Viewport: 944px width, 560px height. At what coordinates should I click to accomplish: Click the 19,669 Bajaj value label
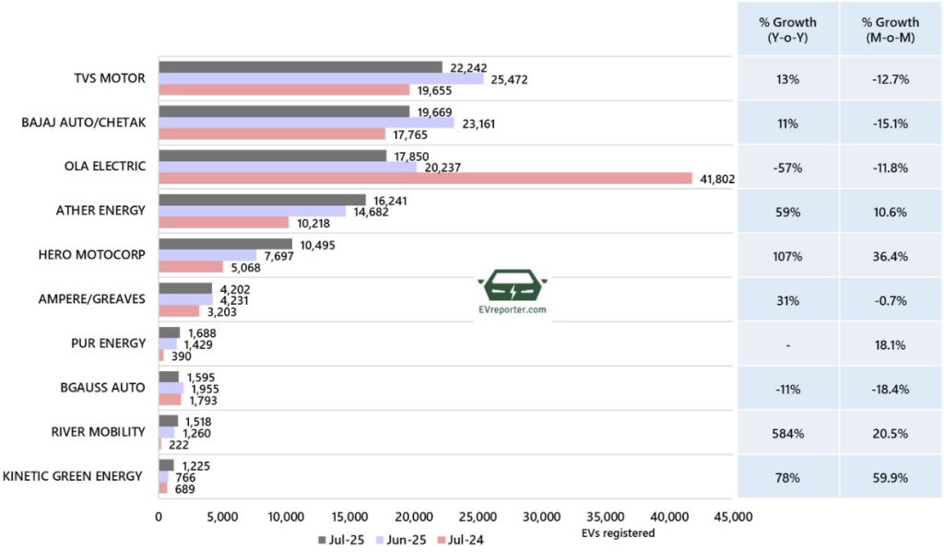click(x=435, y=112)
